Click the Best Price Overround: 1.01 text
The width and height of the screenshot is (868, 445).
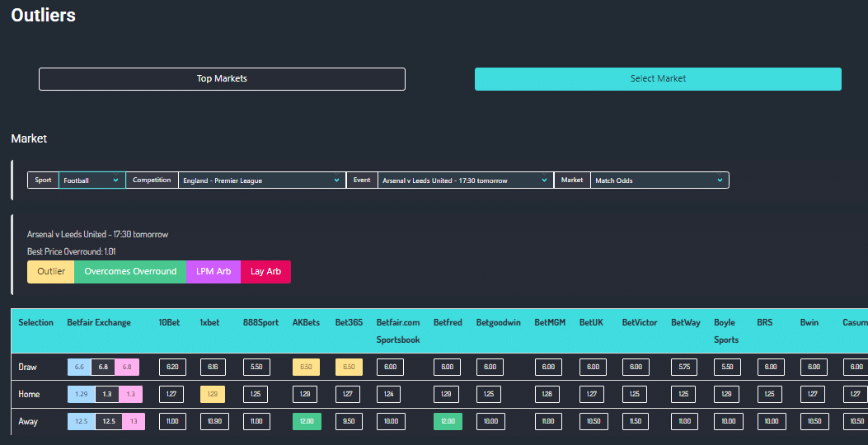coord(72,252)
